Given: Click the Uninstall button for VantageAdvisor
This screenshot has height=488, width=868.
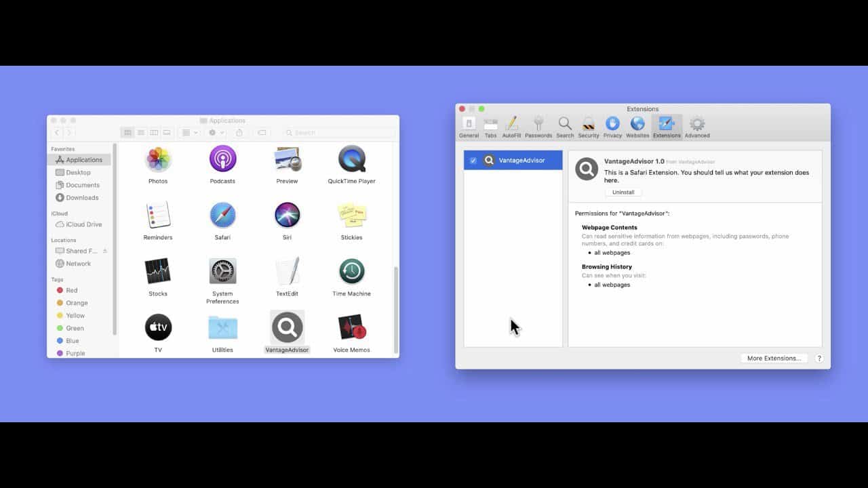Looking at the screenshot, I should click(x=623, y=192).
